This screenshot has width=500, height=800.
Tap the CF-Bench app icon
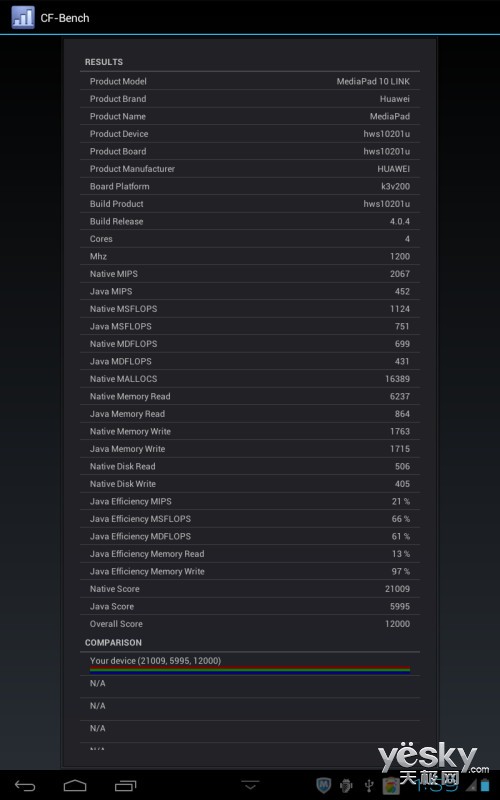tap(23, 17)
